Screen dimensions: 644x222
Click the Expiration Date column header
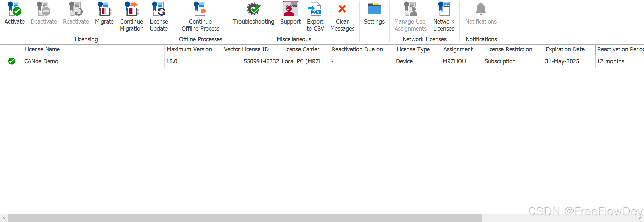[570, 49]
